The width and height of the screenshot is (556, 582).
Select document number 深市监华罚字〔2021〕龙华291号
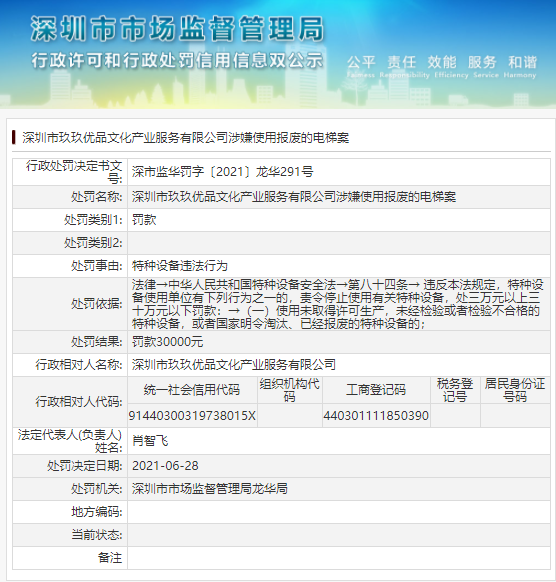222,172
